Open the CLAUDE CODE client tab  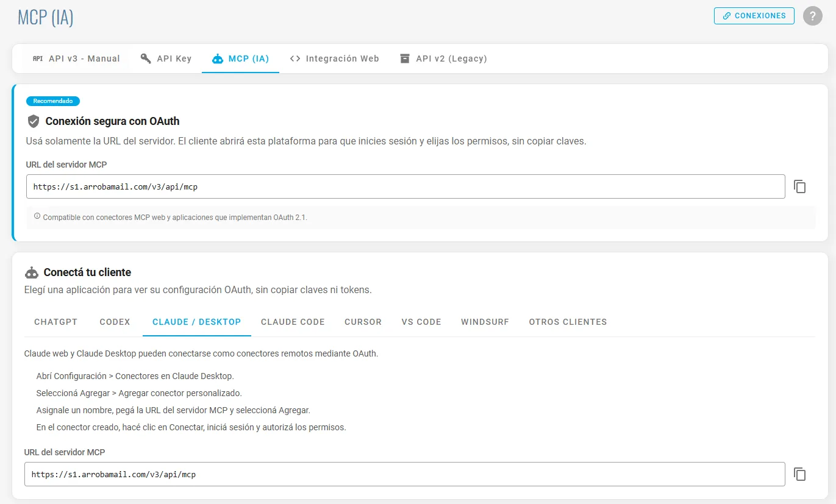pos(293,322)
